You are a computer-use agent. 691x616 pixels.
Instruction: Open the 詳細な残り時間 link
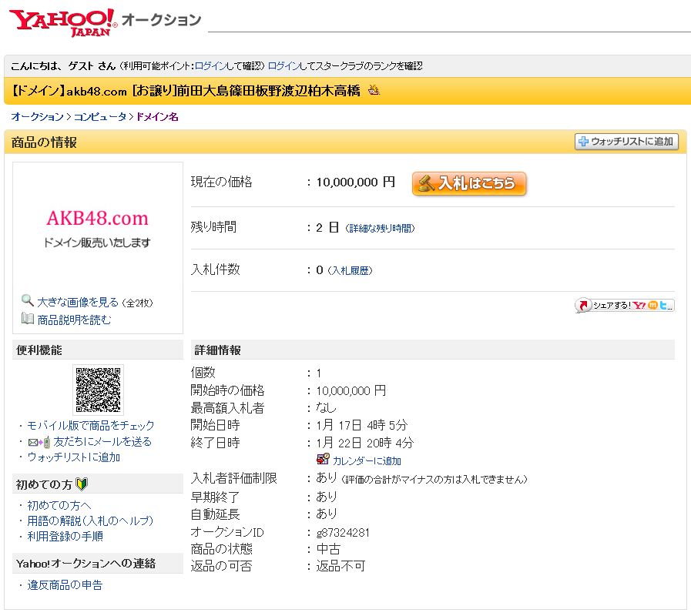[x=380, y=228]
